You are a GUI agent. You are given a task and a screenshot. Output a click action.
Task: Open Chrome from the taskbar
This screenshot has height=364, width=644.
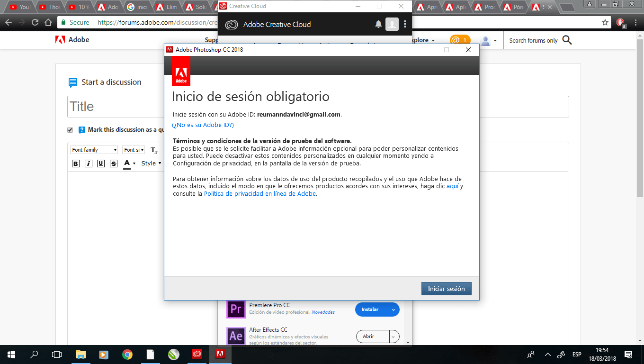127,354
